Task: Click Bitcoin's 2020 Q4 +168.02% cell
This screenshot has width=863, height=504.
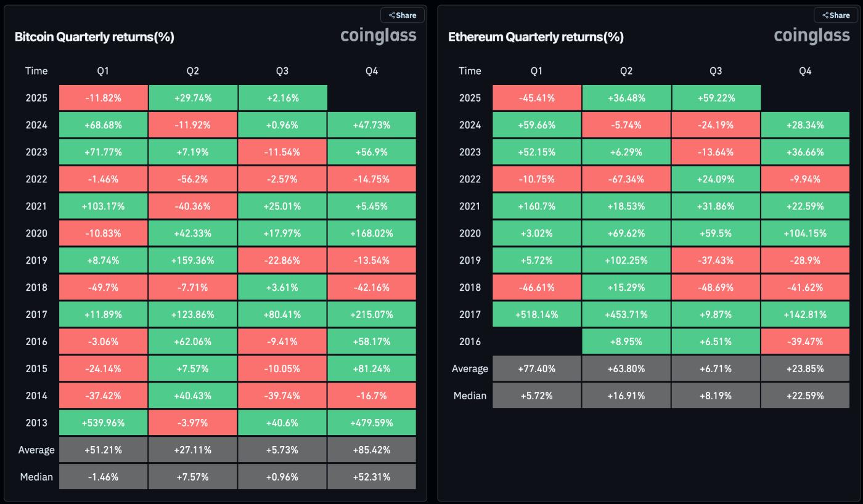Action: [371, 233]
